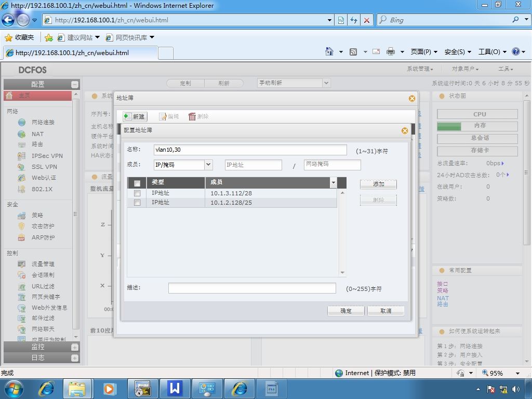The image size is (532, 399).
Task: Open 802.1X in the sidebar
Action: coord(42,189)
